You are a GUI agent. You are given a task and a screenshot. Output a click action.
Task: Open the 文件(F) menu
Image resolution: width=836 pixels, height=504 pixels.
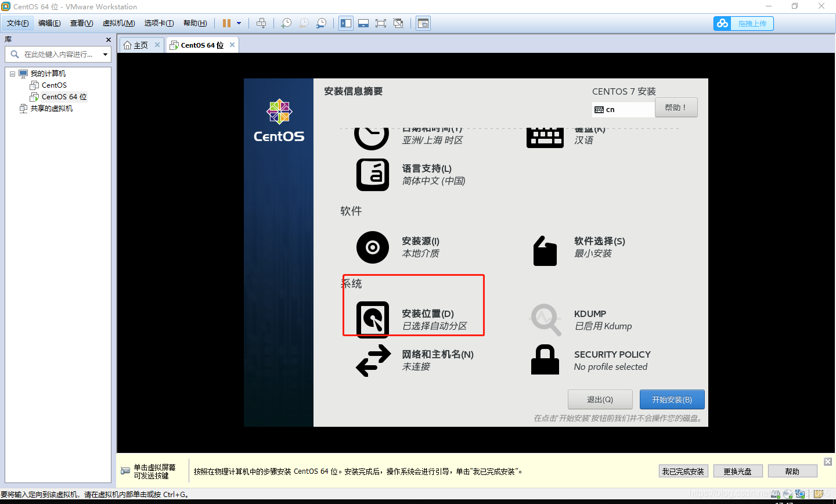[18, 23]
